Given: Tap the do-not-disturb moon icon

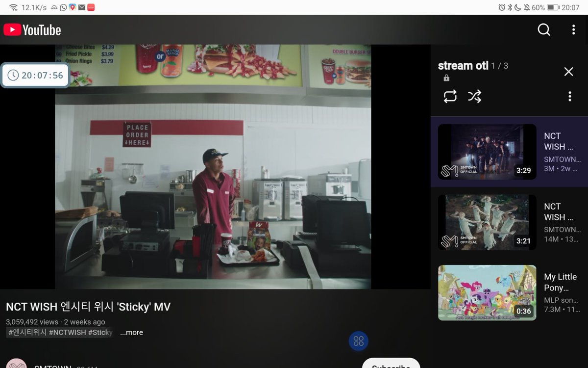Looking at the screenshot, I should pos(517,7).
